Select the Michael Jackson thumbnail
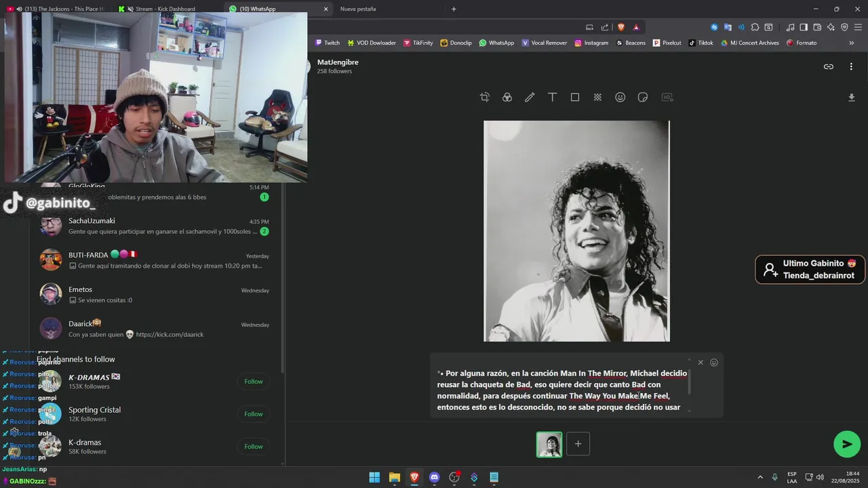The image size is (868, 488). coord(549,445)
